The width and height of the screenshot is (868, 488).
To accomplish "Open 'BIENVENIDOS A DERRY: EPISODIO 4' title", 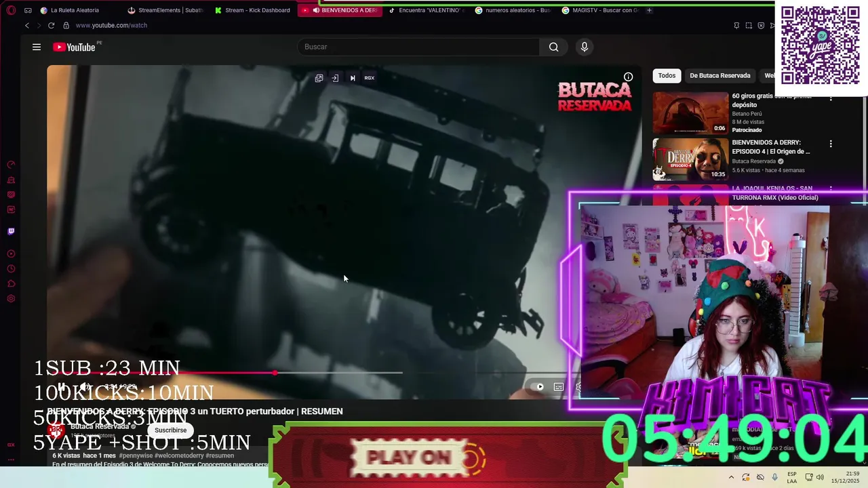I will point(771,147).
